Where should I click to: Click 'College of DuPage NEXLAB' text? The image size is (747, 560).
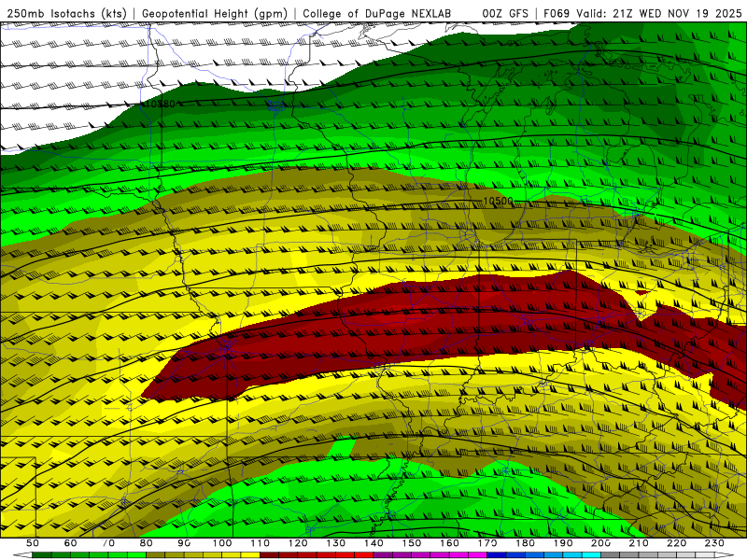pos(376,14)
